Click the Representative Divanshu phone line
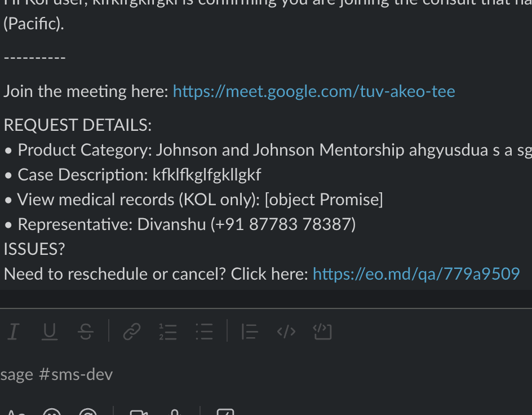This screenshot has height=415, width=532. coord(180,224)
